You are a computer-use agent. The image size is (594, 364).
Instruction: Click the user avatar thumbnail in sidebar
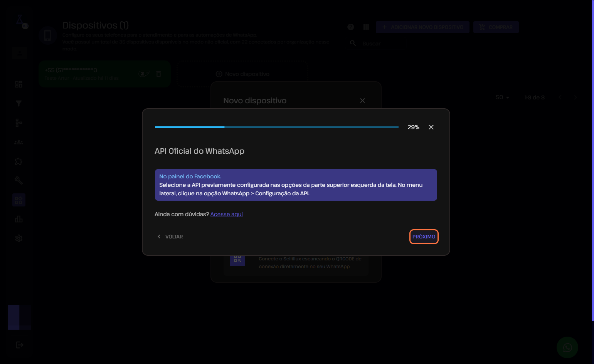(19, 317)
